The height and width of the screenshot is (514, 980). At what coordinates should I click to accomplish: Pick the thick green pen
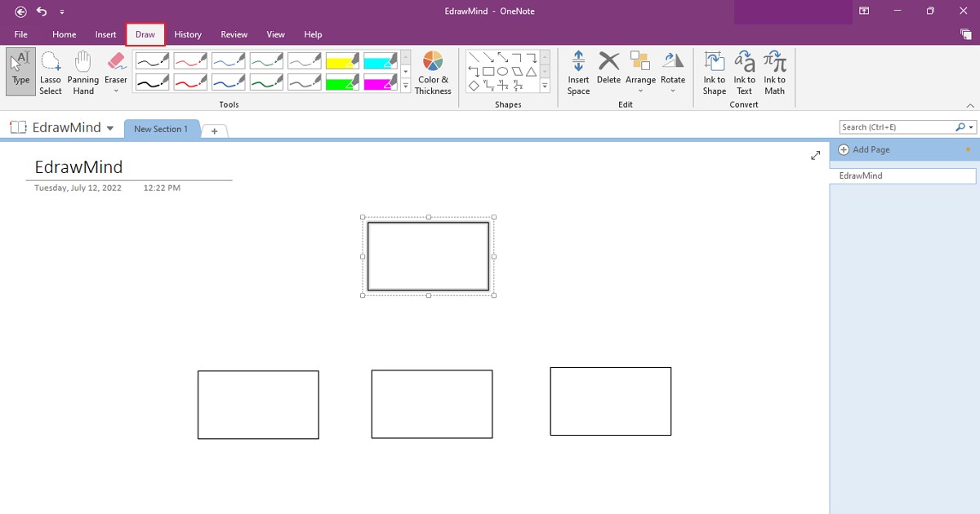(267, 82)
